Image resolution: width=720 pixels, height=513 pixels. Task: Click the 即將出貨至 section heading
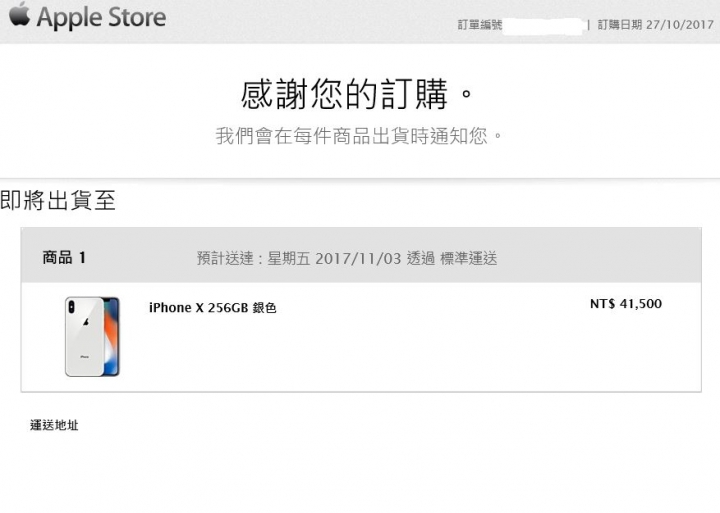(x=58, y=201)
